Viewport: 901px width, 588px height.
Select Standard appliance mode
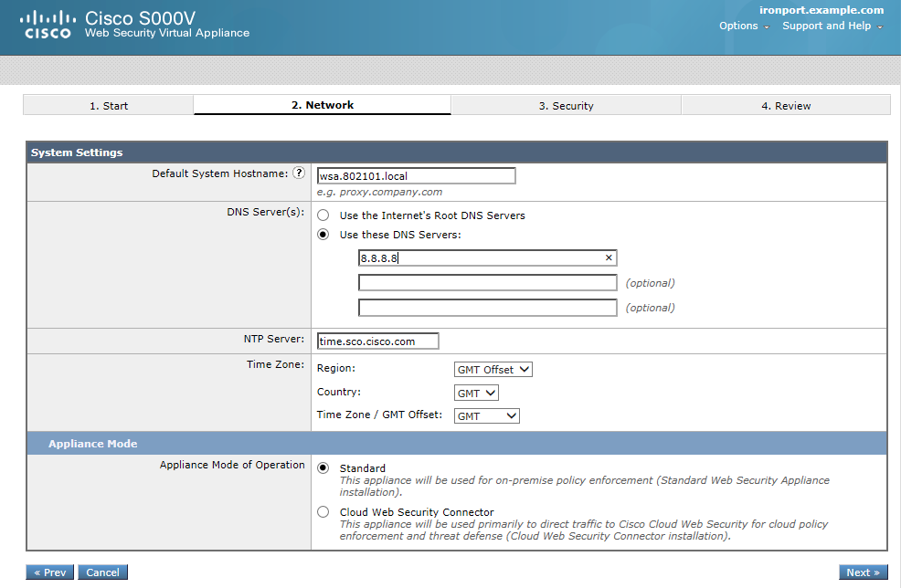click(323, 467)
